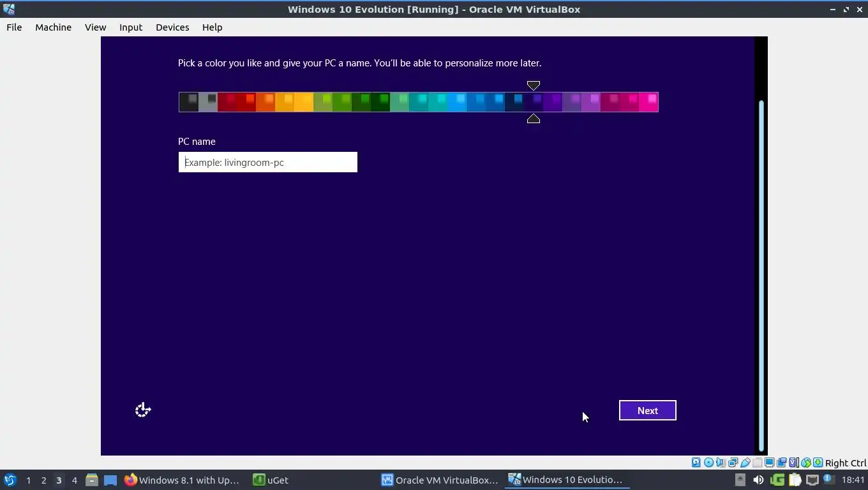Open the View menu
The height and width of the screenshot is (490, 868).
coord(96,27)
